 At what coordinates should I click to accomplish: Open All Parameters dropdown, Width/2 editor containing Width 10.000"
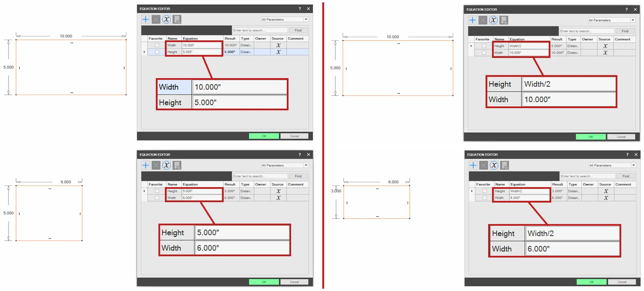(611, 20)
